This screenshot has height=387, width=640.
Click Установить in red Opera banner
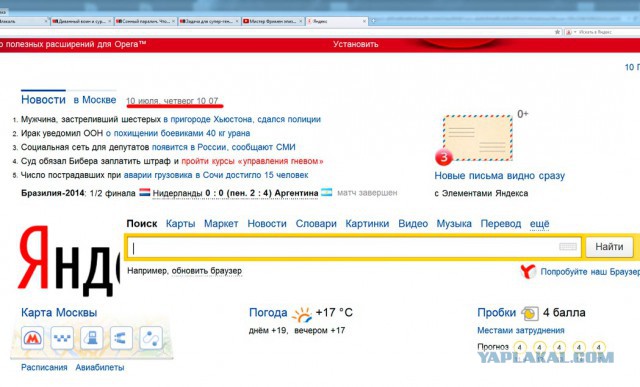pos(356,44)
